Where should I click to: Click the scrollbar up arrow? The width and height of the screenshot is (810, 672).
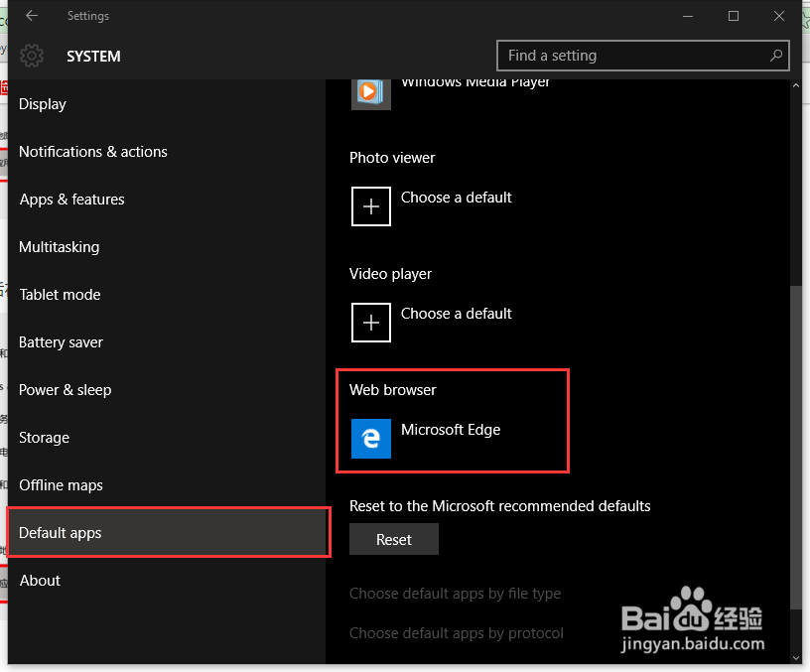795,85
